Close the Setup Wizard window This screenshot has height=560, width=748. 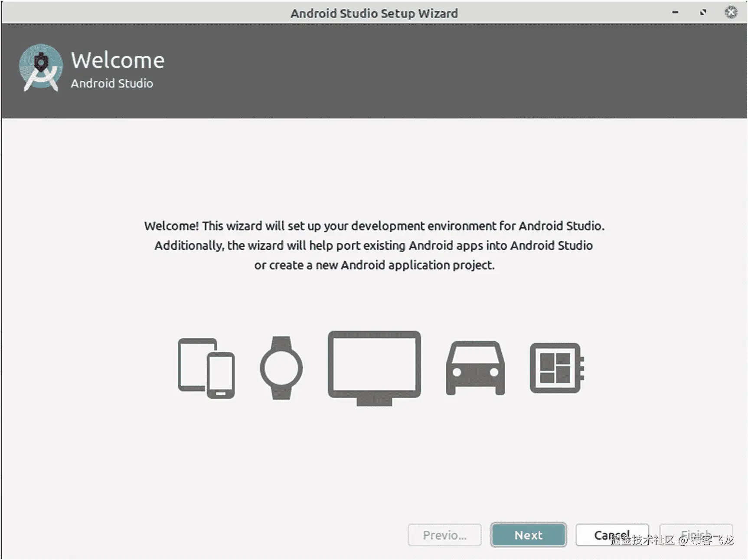click(731, 12)
